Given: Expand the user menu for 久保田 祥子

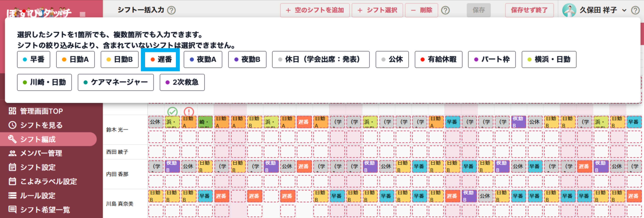Looking at the screenshot, I should [625, 10].
